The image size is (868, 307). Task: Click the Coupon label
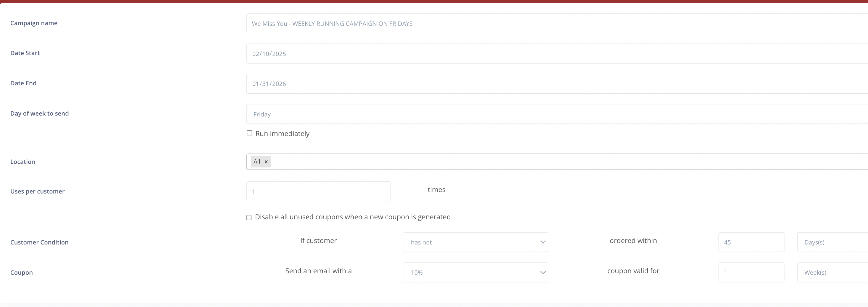(x=21, y=273)
